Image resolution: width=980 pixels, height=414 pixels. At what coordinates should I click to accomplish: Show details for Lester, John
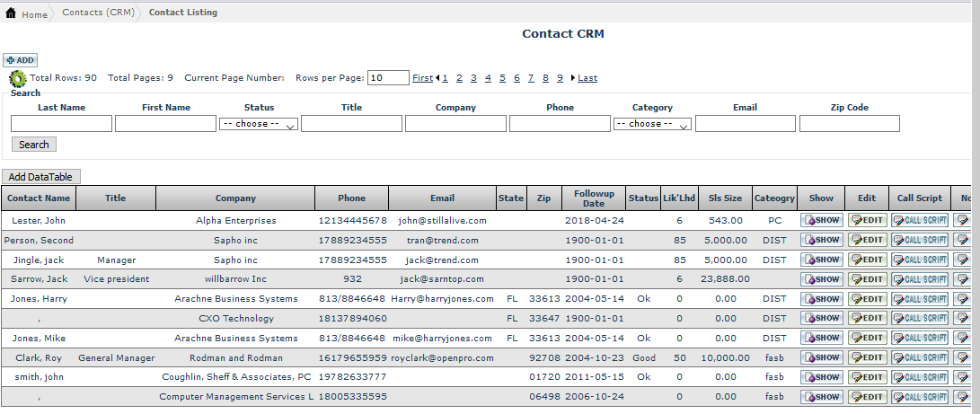point(822,220)
